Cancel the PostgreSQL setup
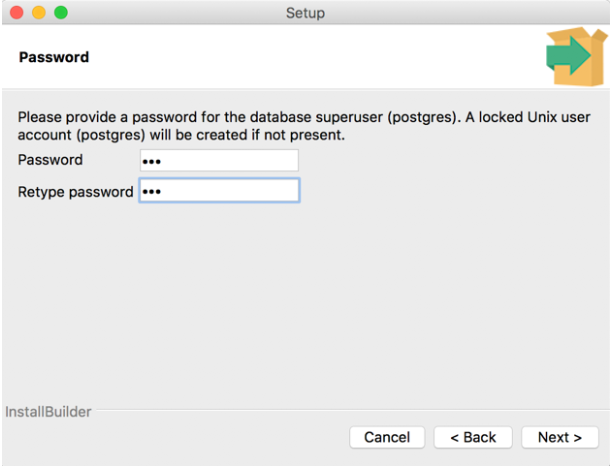610x466 pixels. click(387, 437)
